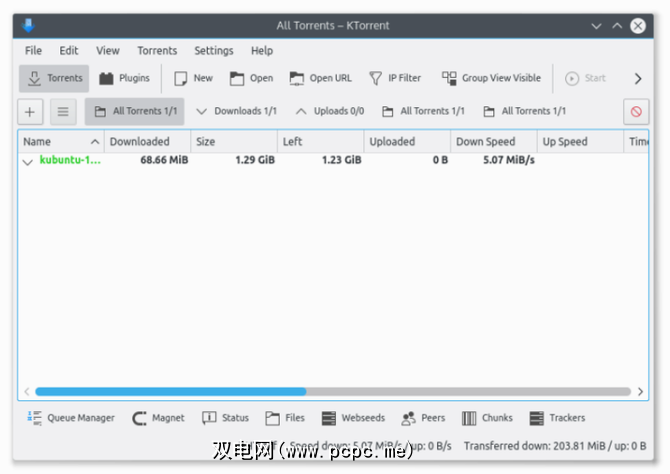Sort by Up Speed column

(580, 142)
